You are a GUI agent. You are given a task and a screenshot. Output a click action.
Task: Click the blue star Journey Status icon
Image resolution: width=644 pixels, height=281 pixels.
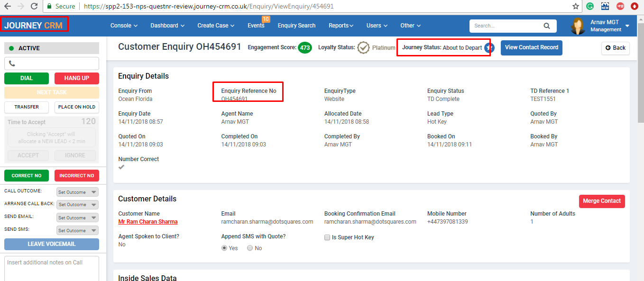pos(489,48)
